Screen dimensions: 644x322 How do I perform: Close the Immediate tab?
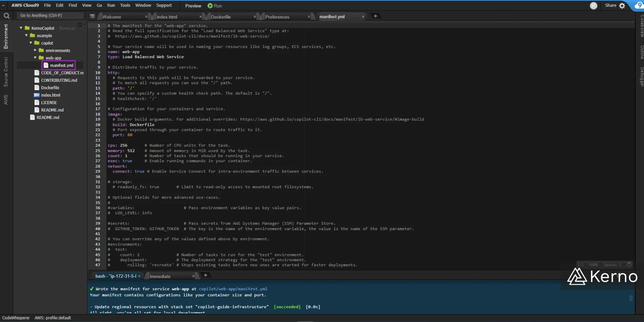tap(193, 276)
